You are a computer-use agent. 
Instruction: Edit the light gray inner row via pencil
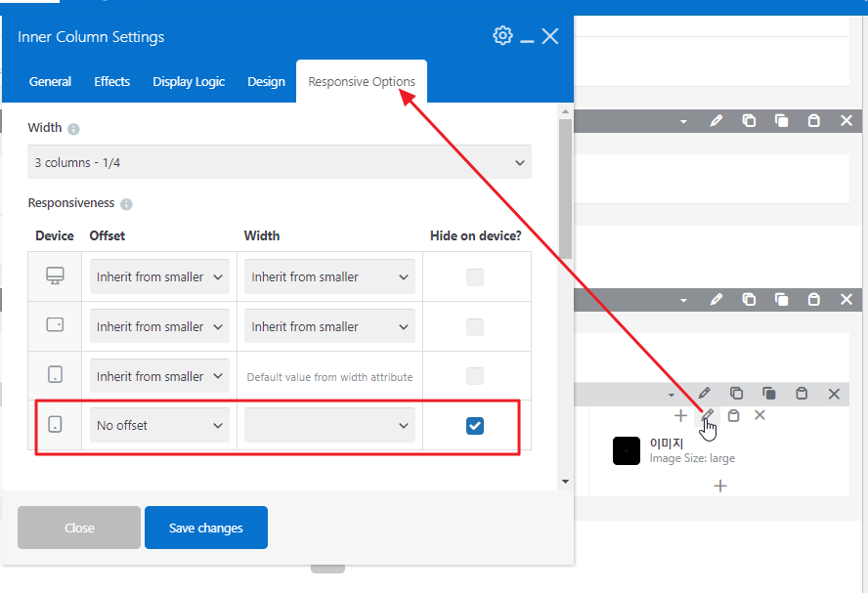704,394
